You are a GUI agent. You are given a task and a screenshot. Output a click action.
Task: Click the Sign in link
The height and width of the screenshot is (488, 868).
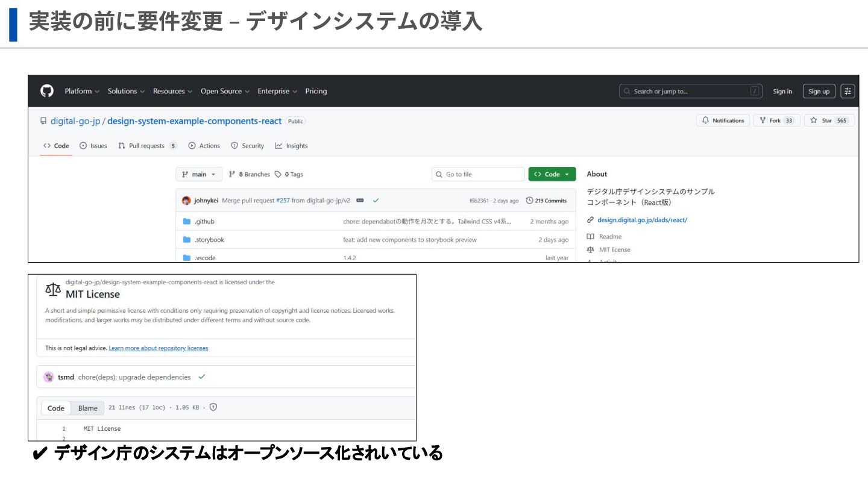point(782,92)
